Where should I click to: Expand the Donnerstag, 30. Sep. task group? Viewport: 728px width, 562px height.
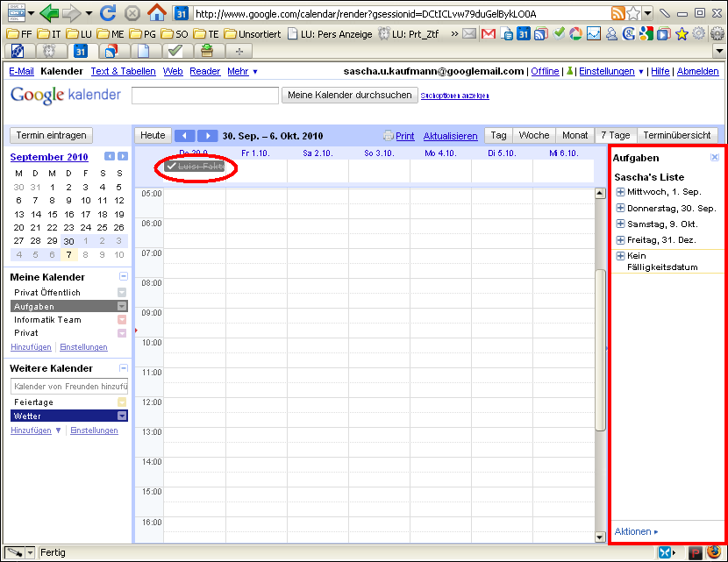[x=620, y=208]
